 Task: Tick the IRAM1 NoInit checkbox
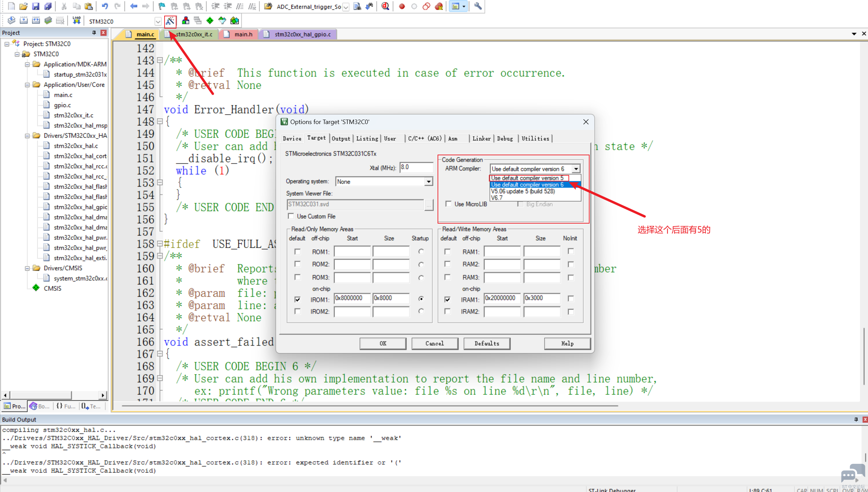571,298
